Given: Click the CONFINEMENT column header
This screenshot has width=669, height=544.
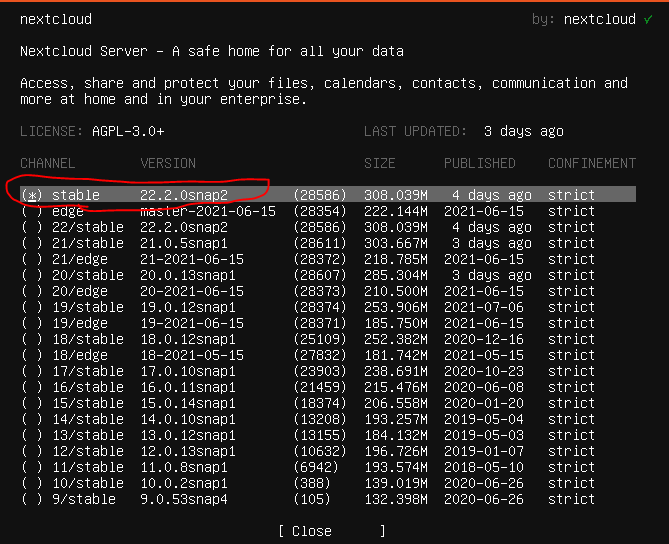Looking at the screenshot, I should (x=592, y=163).
